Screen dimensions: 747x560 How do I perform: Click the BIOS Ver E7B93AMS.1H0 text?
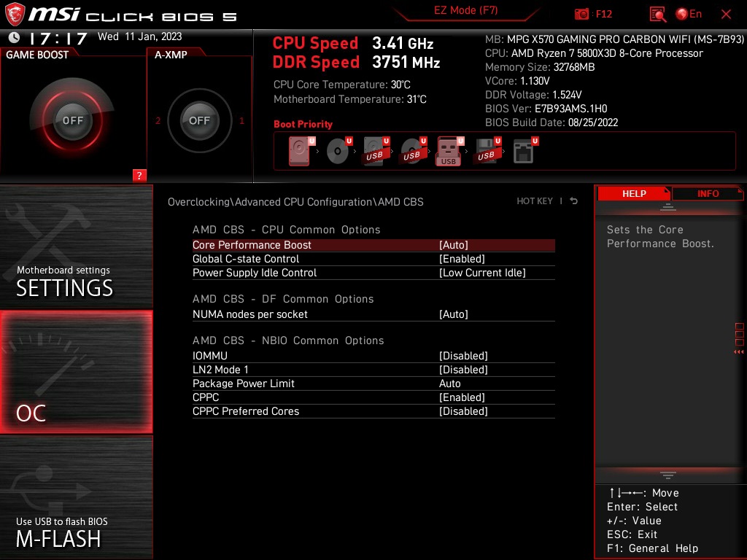[x=546, y=109]
